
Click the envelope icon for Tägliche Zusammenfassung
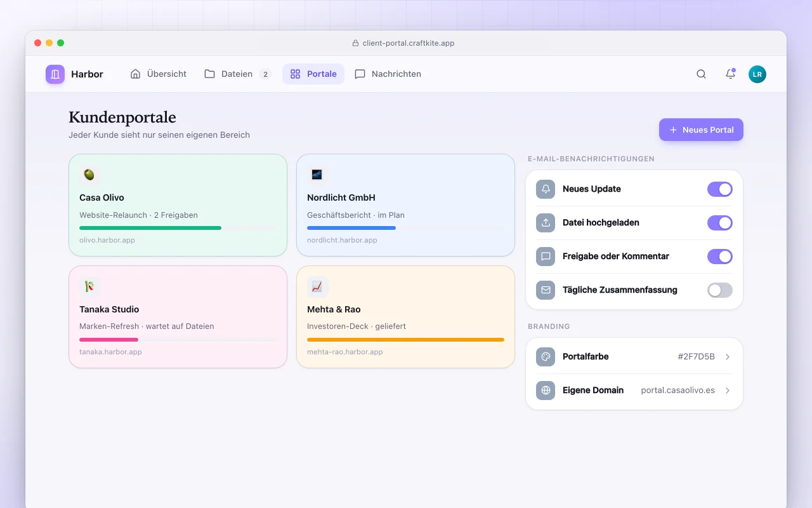546,290
